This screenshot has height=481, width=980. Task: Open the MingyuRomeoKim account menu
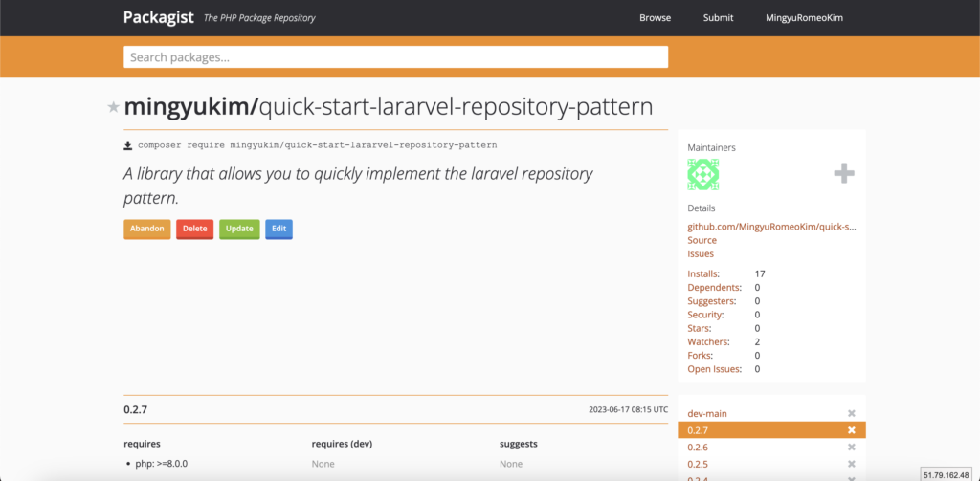click(x=804, y=18)
